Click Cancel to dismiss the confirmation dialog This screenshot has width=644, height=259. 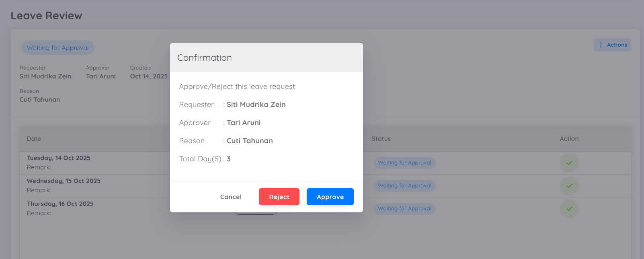click(x=231, y=197)
